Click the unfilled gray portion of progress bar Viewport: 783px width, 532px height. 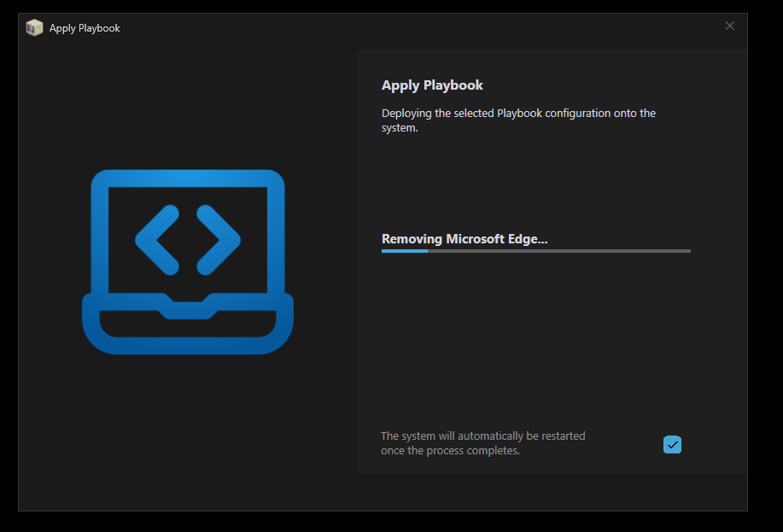(559, 251)
